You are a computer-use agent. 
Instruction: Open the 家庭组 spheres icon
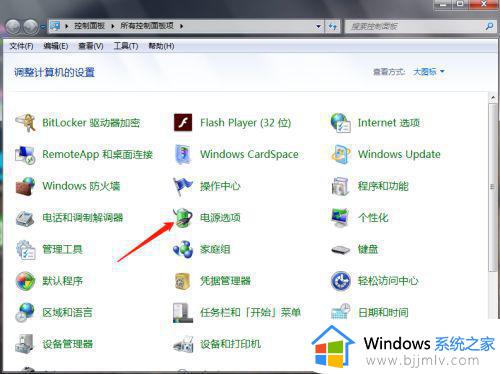(183, 249)
